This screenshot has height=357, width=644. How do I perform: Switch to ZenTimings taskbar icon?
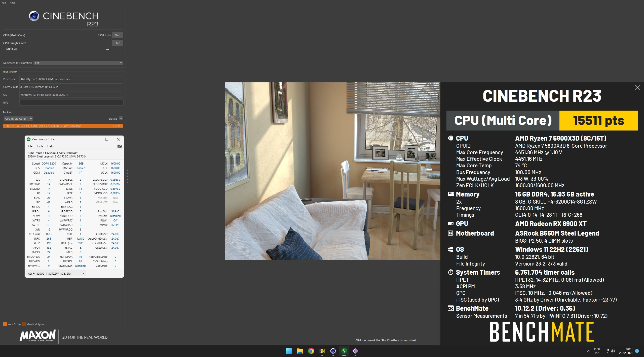[x=344, y=351]
